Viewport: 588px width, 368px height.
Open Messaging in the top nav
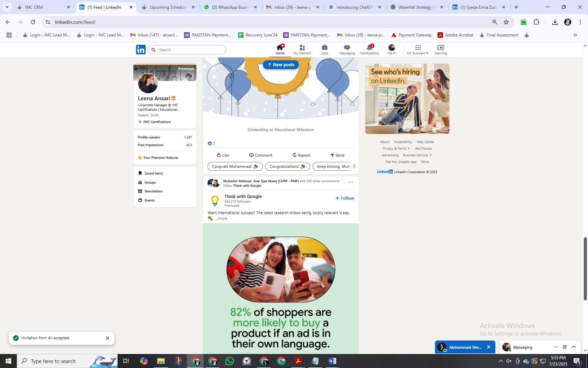point(347,49)
